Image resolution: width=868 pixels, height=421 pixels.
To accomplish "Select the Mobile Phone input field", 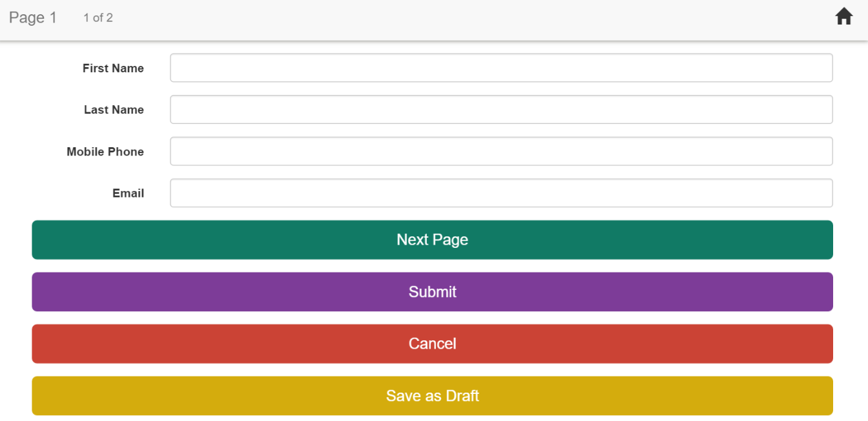I will tap(501, 151).
